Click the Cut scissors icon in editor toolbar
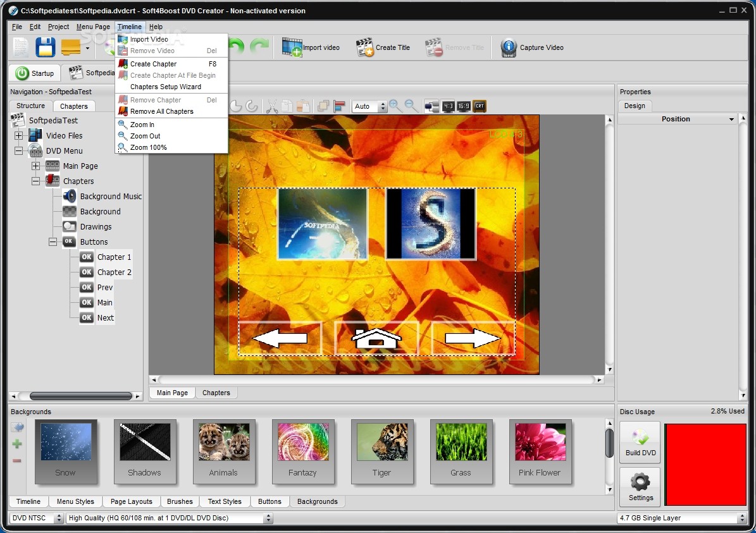756x533 pixels. point(272,106)
